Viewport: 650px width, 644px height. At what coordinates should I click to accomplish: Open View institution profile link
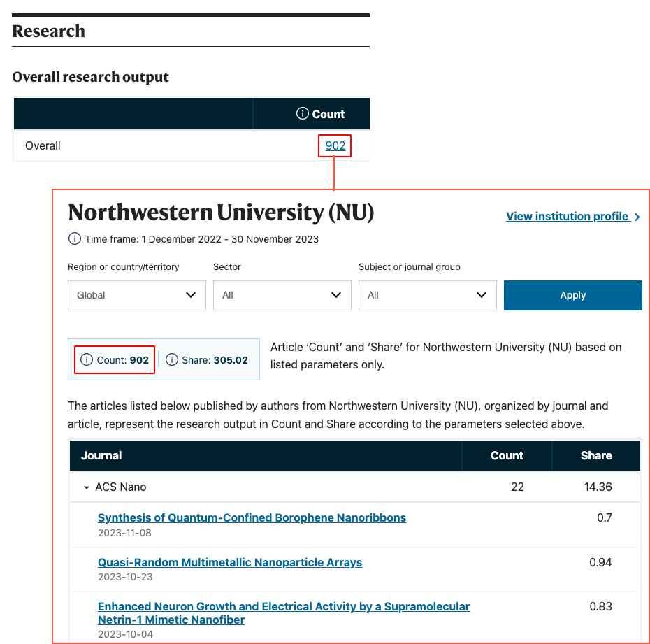click(x=567, y=216)
